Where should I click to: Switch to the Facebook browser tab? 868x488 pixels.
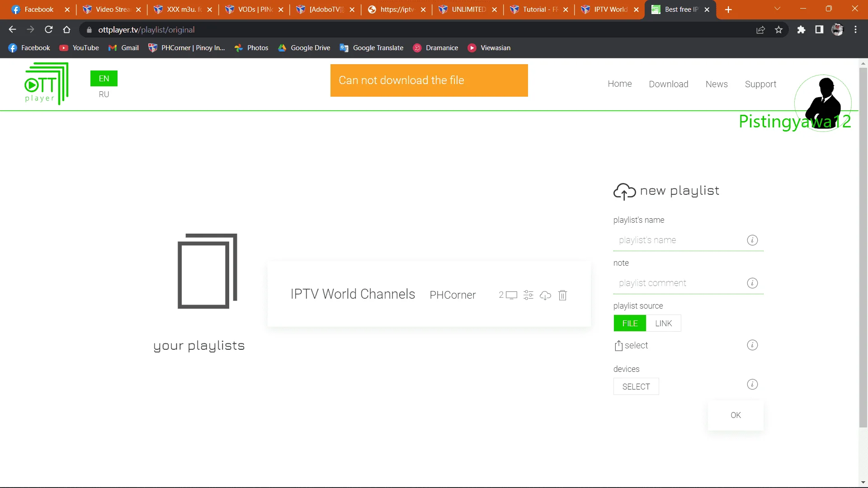coord(40,9)
